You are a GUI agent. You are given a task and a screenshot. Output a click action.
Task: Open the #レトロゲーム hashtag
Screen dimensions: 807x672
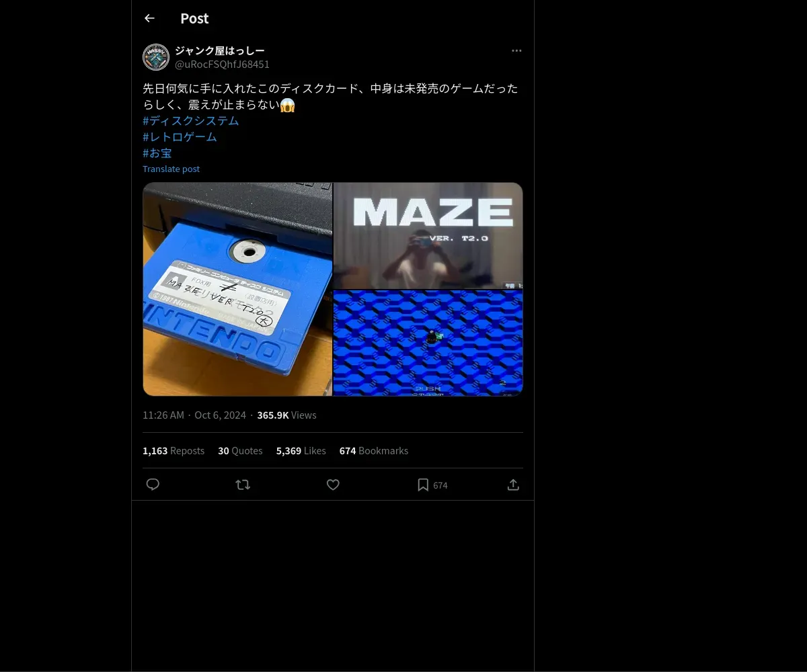[x=180, y=137]
